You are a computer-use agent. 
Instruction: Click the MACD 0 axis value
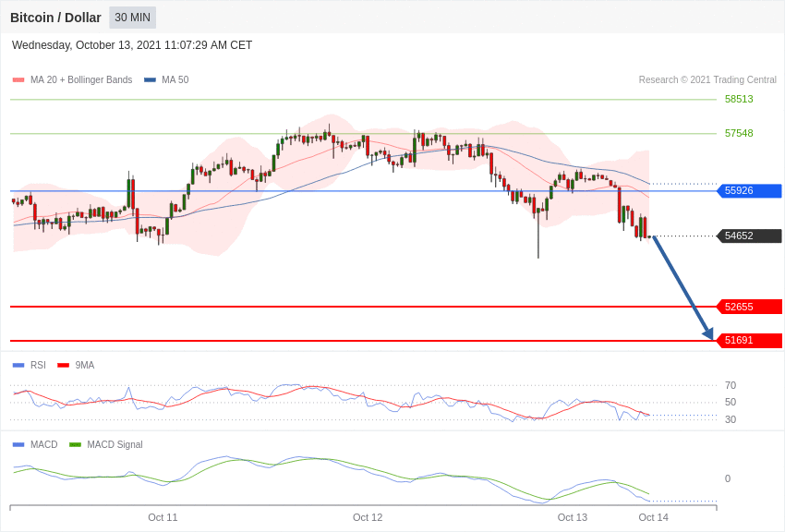pyautogui.click(x=728, y=478)
